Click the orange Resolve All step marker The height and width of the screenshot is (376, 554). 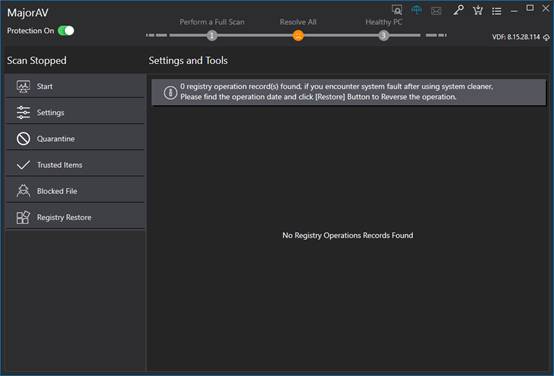(298, 35)
